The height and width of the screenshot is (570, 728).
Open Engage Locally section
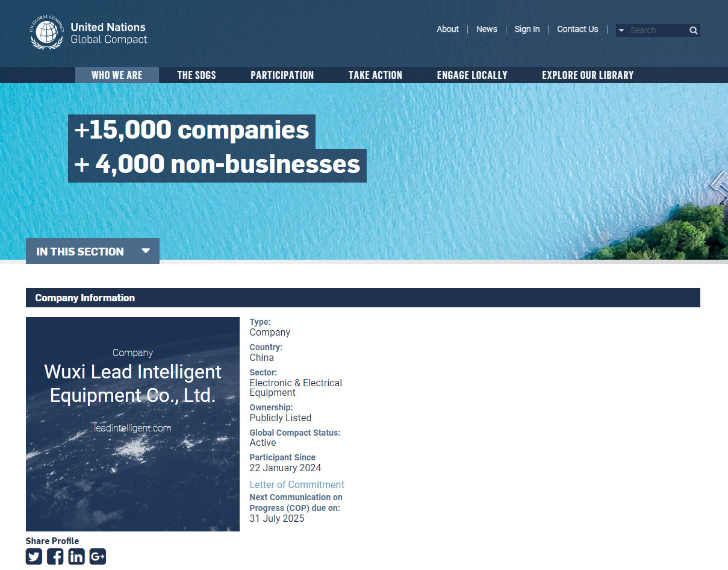tap(472, 75)
